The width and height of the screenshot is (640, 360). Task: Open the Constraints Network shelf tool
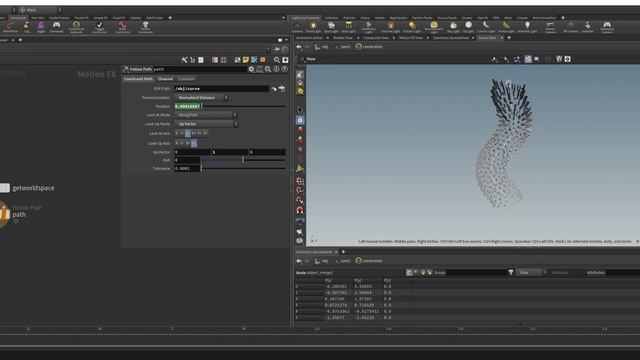[x=76, y=27]
